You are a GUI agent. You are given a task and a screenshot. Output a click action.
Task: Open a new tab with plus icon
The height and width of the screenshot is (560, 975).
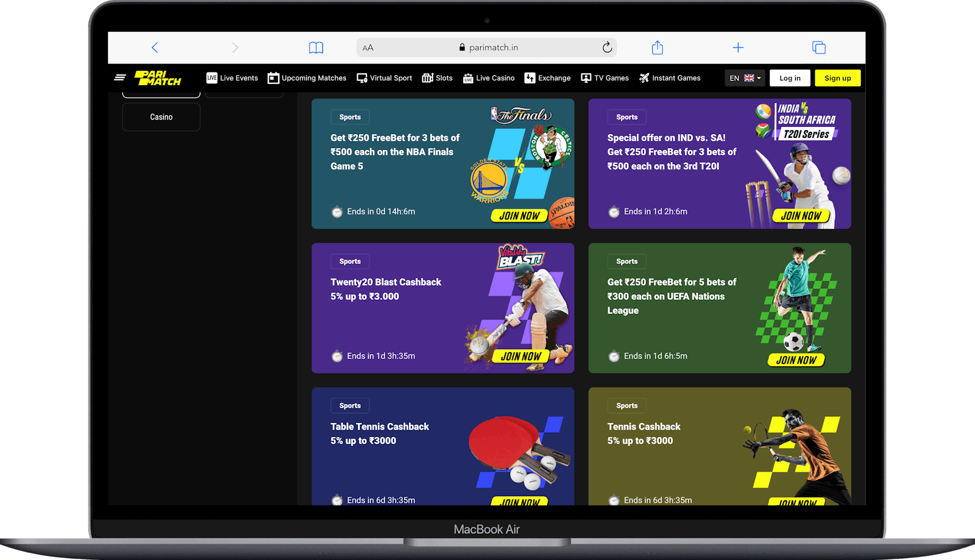[x=738, y=48]
